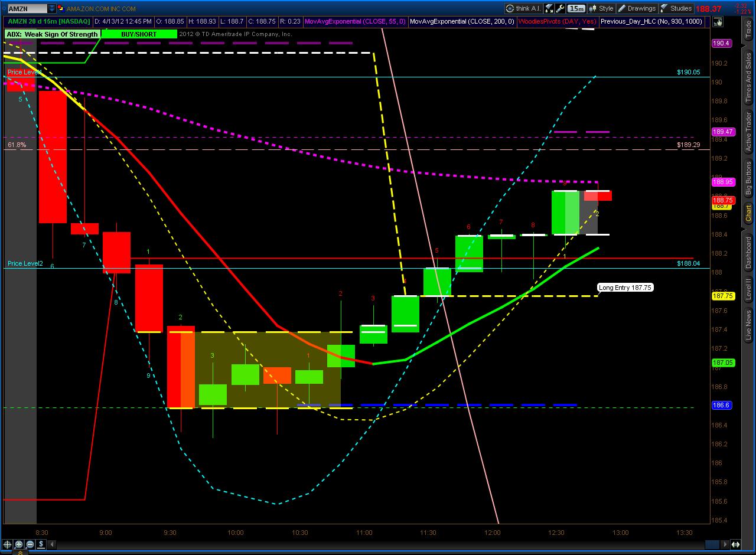Click the date 4/13/12 12:45 PM readout
Screen dimensions: 756x555
tap(124, 21)
